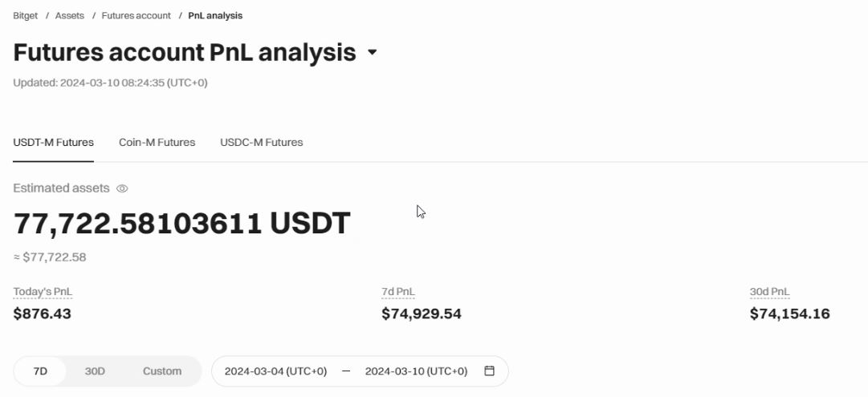Click the start date 2024-03-04 field
This screenshot has height=397, width=868.
click(x=275, y=371)
